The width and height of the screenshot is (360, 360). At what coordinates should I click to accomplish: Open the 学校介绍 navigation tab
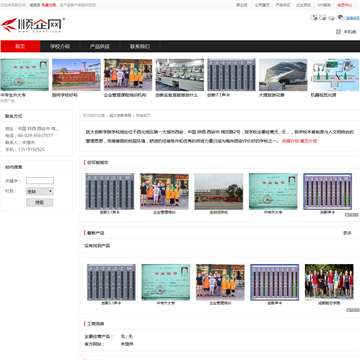click(60, 46)
